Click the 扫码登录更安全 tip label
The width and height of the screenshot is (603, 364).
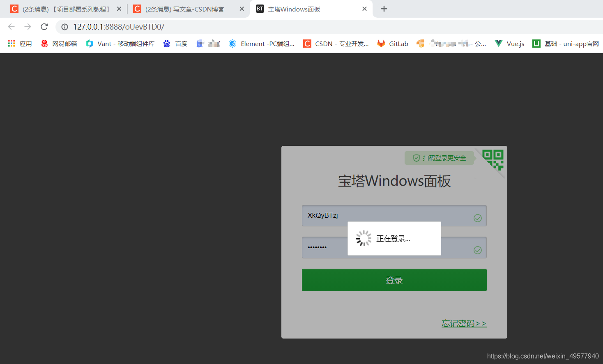click(x=440, y=158)
